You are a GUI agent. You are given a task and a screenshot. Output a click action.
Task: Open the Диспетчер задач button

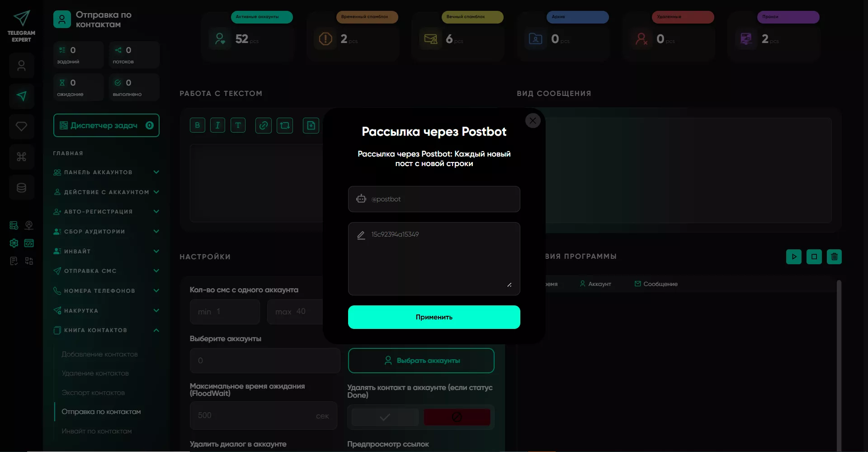tap(106, 125)
